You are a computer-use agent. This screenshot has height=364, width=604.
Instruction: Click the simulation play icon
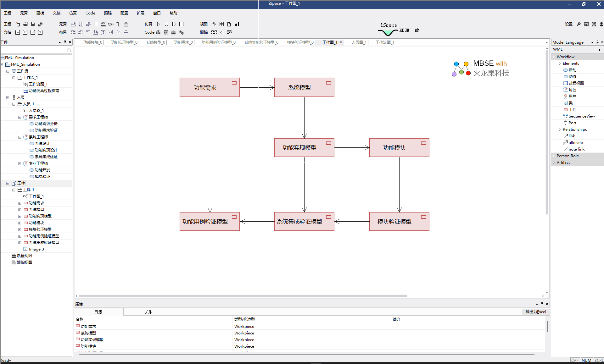coord(159,24)
